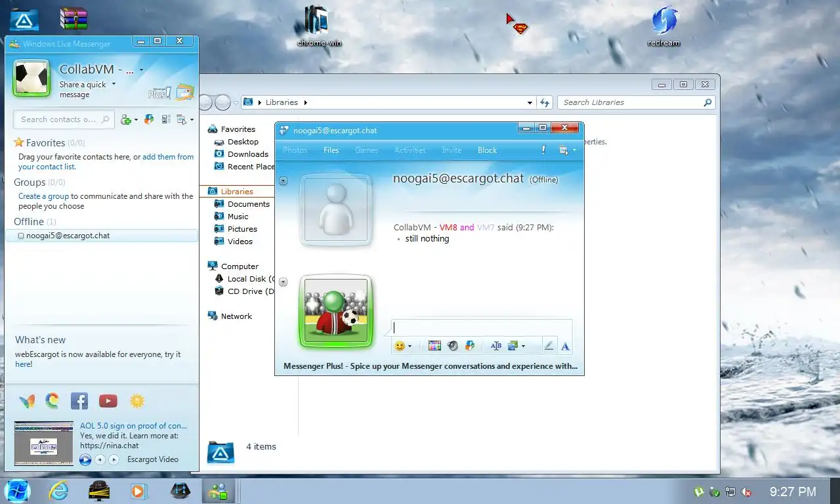
Task: Open the YouTube icon in Messenger
Action: [108, 400]
